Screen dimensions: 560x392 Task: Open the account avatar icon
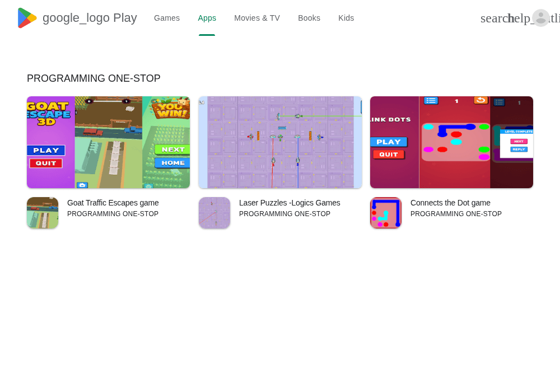click(541, 18)
